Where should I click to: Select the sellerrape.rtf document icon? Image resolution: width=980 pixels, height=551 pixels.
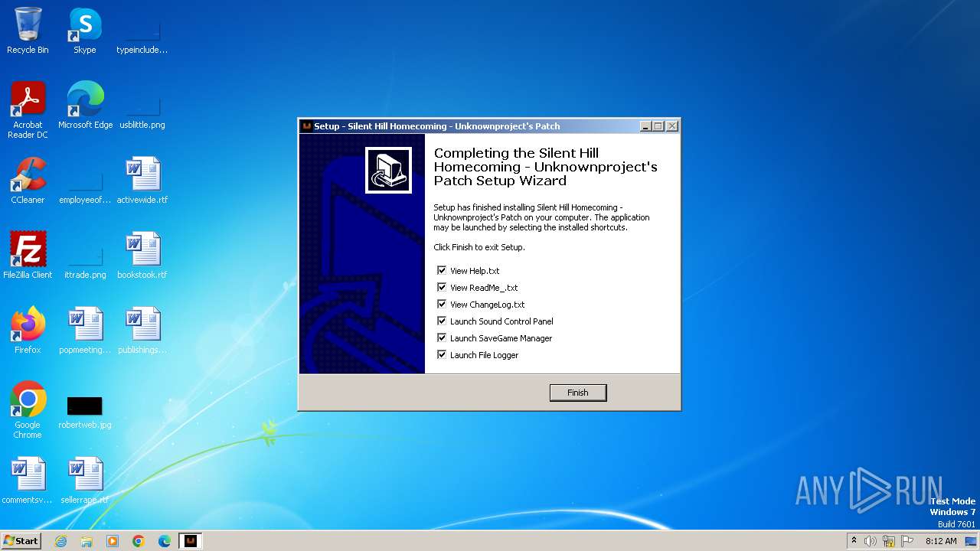(85, 481)
